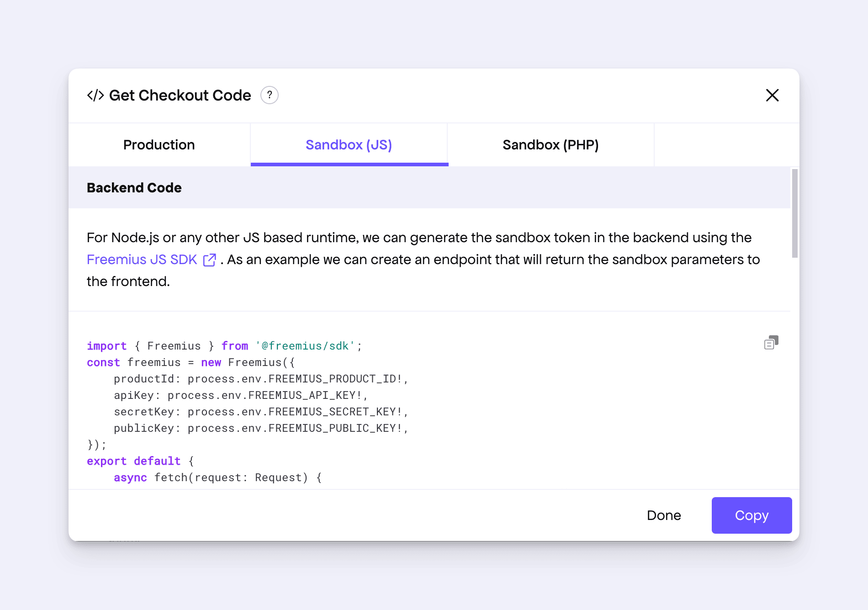Click the productId line in the code

click(x=260, y=379)
